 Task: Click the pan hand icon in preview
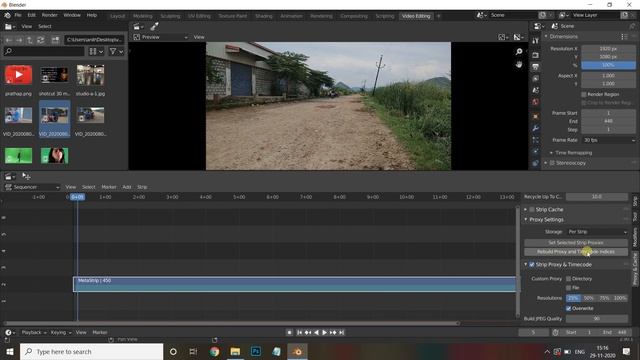[519, 64]
